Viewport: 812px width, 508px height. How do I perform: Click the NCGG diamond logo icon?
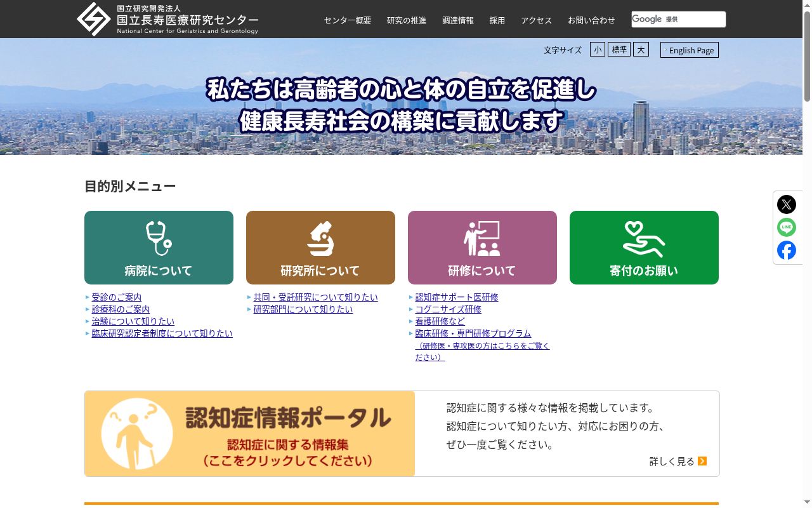[94, 19]
